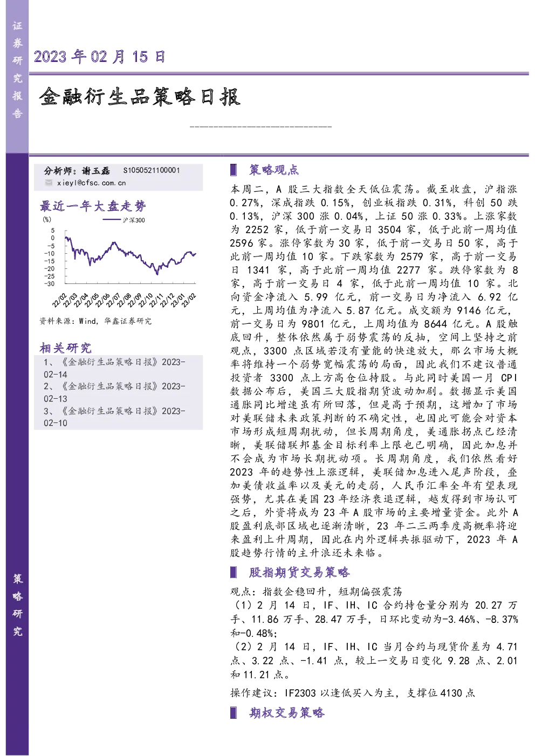
Task: Select the 股指期货交易策略 section heading
Action: tap(299, 572)
